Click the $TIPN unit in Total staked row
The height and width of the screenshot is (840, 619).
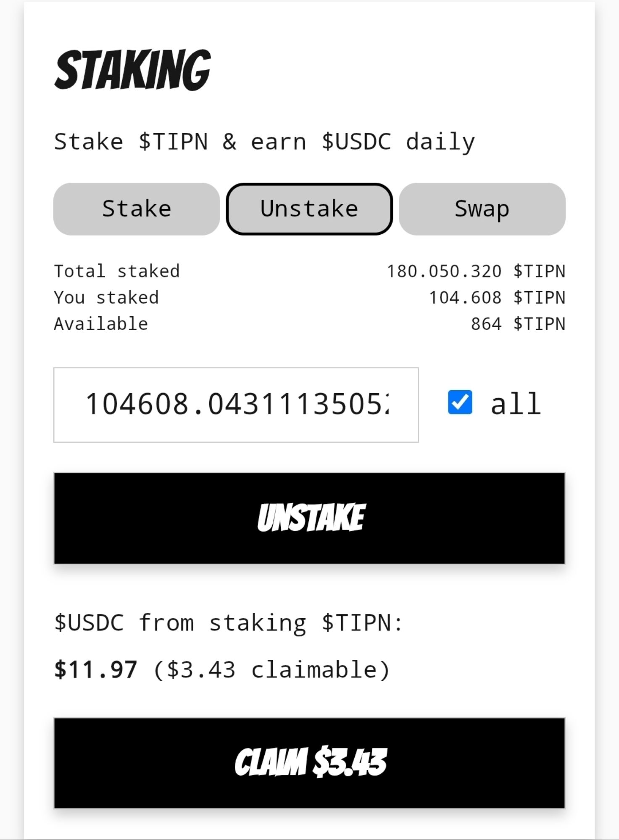pyautogui.click(x=539, y=271)
